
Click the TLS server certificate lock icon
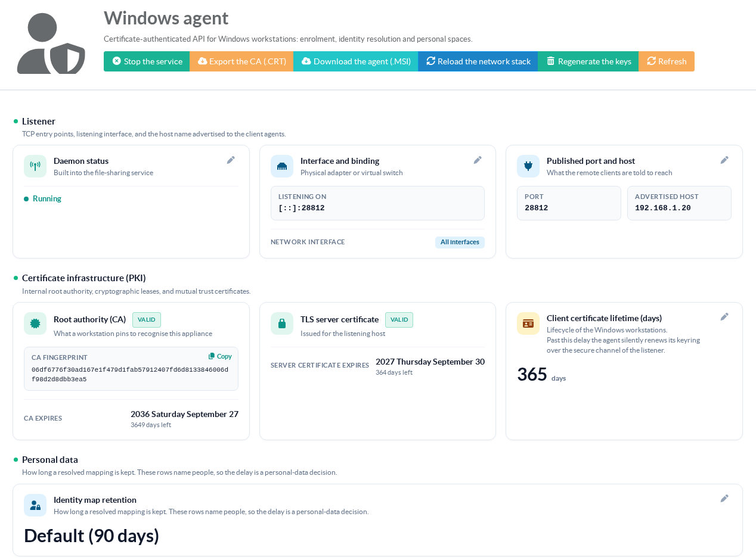click(x=282, y=323)
